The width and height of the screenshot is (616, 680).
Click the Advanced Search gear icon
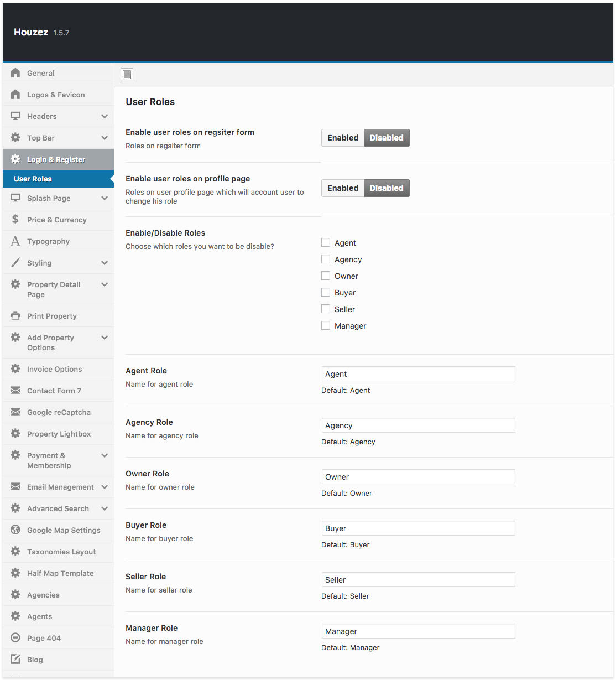point(15,508)
